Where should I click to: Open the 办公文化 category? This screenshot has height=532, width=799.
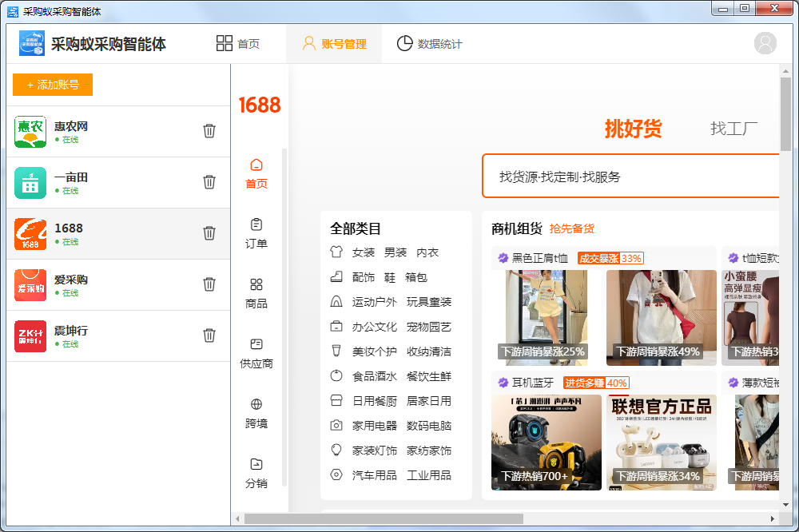pyautogui.click(x=374, y=327)
